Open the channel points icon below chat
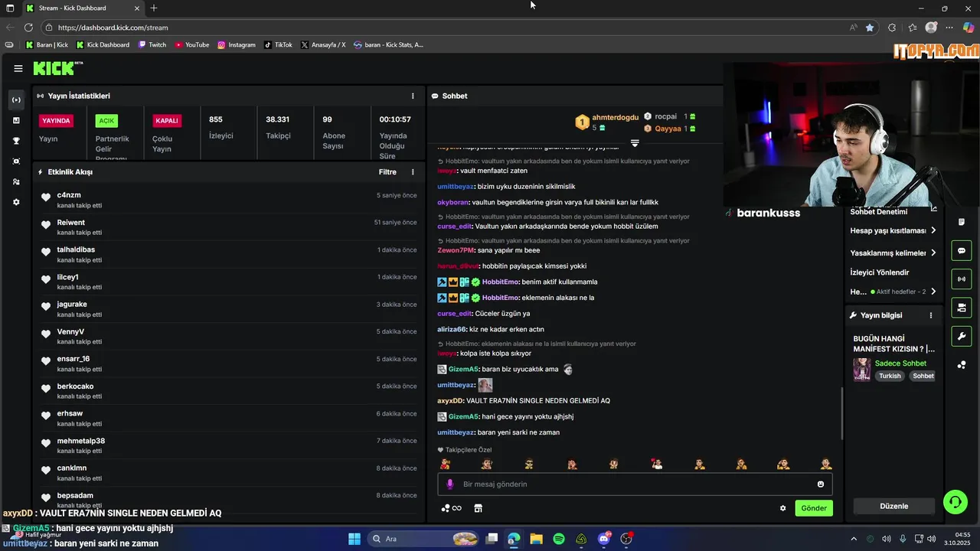Screen dimensions: 980x551 pyautogui.click(x=451, y=508)
